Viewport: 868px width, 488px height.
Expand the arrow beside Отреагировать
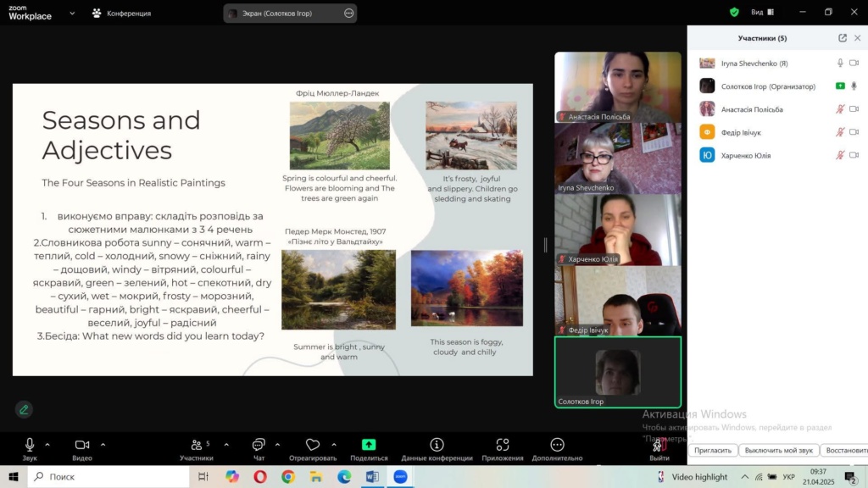334,444
